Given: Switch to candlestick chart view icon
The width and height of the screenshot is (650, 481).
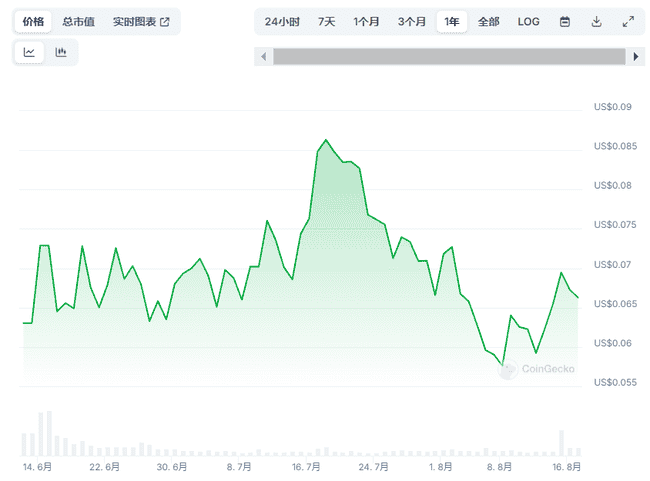Looking at the screenshot, I should (x=61, y=52).
